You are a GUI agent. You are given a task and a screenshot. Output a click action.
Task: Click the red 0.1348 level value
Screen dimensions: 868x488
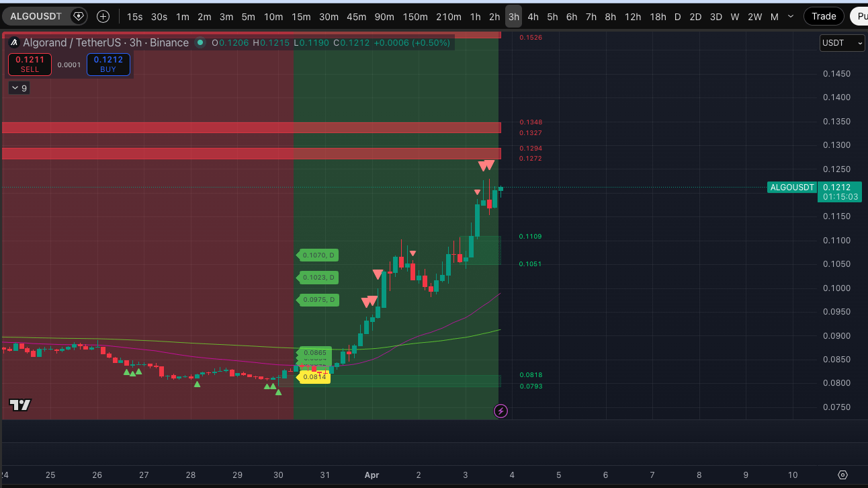tap(531, 122)
